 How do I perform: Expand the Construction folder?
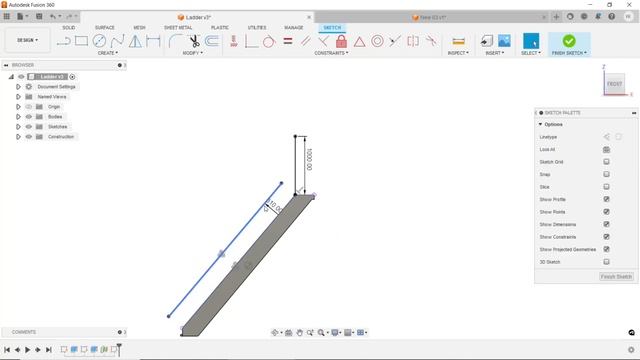click(x=18, y=137)
